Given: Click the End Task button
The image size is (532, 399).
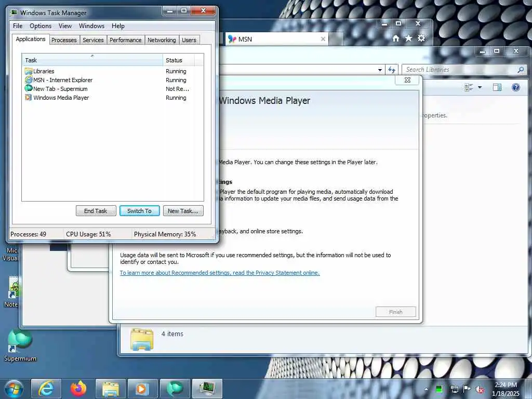Looking at the screenshot, I should click(x=96, y=211).
